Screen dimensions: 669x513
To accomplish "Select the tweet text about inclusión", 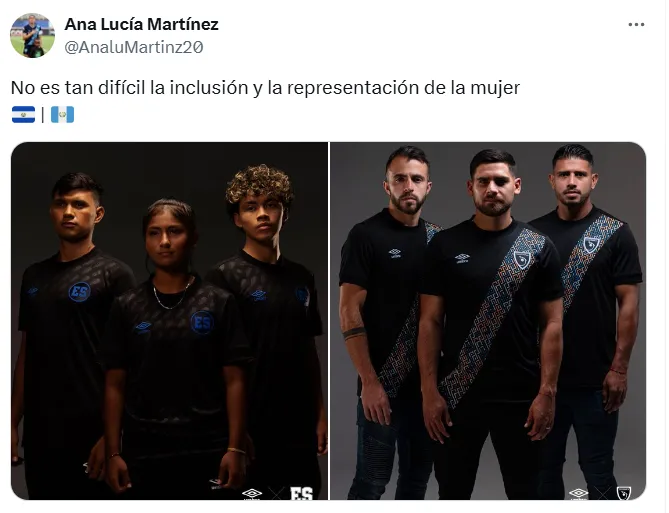I will point(265,88).
